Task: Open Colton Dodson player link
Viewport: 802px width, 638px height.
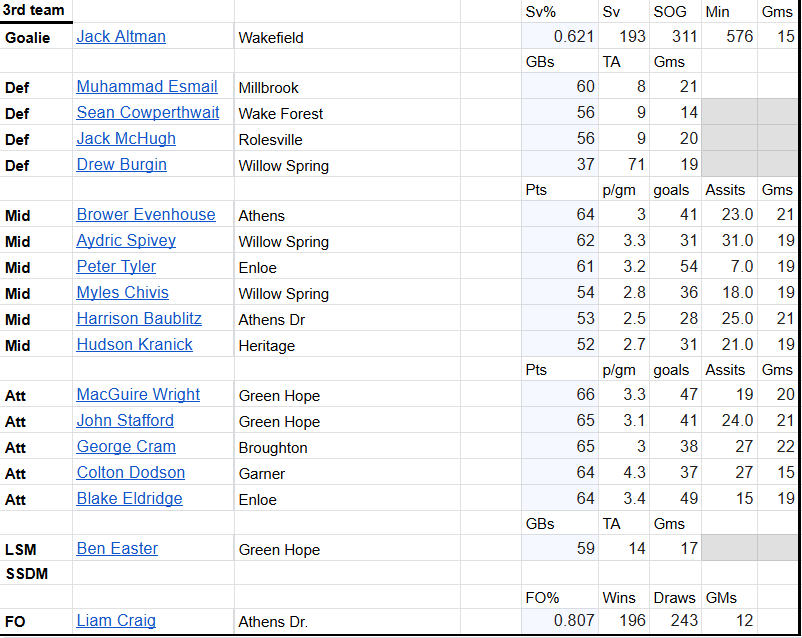Action: 130,473
